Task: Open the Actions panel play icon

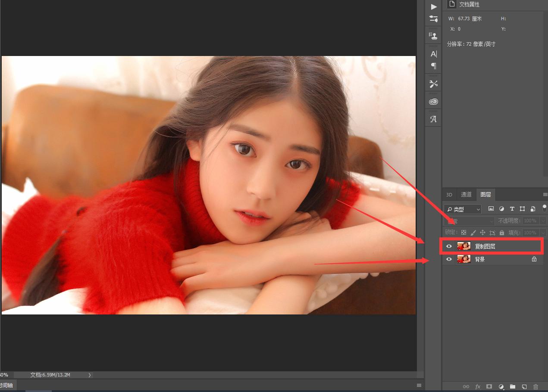Action: [434, 6]
